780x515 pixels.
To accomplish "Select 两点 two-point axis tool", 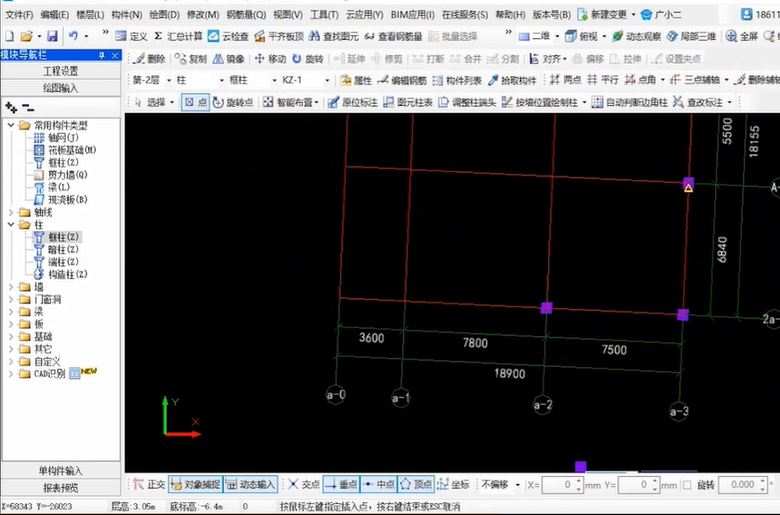I will 565,80.
